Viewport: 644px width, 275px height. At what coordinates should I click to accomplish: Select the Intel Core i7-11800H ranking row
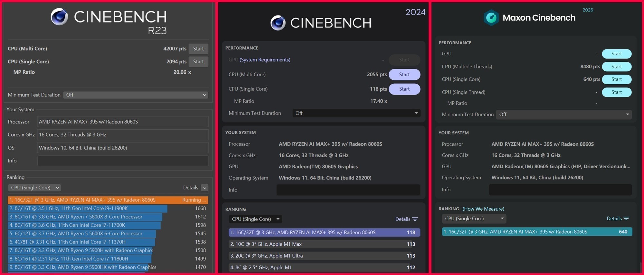click(108, 259)
